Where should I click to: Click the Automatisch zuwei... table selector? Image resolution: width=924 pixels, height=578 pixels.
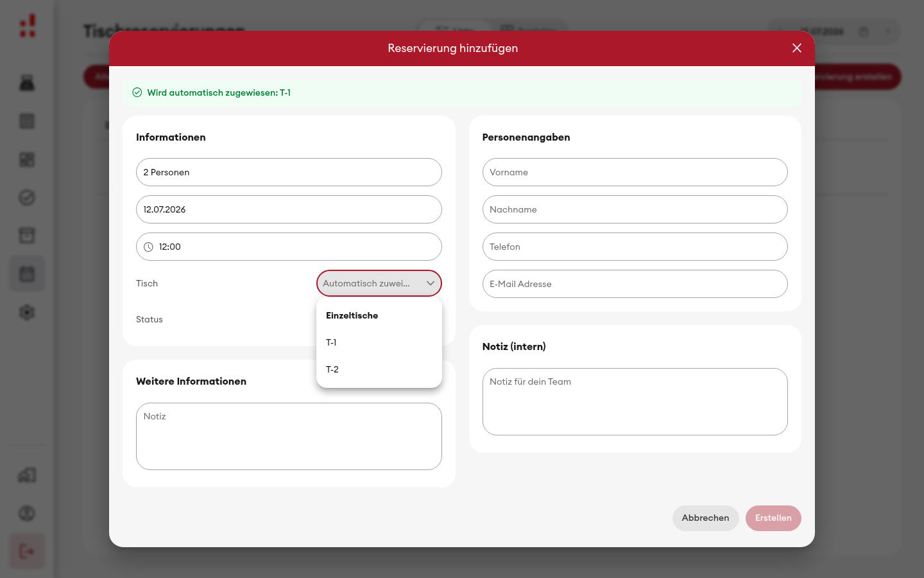coord(379,283)
